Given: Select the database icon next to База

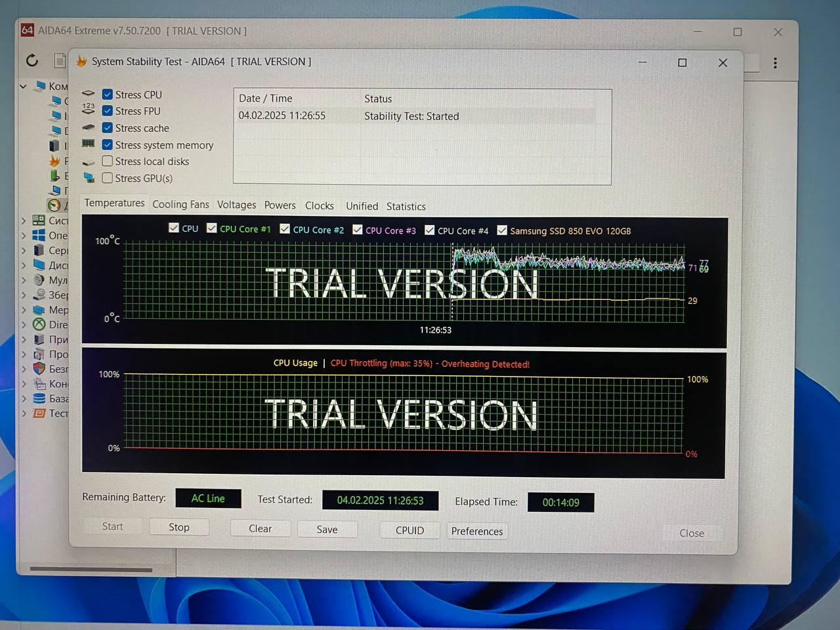Looking at the screenshot, I should tap(39, 398).
